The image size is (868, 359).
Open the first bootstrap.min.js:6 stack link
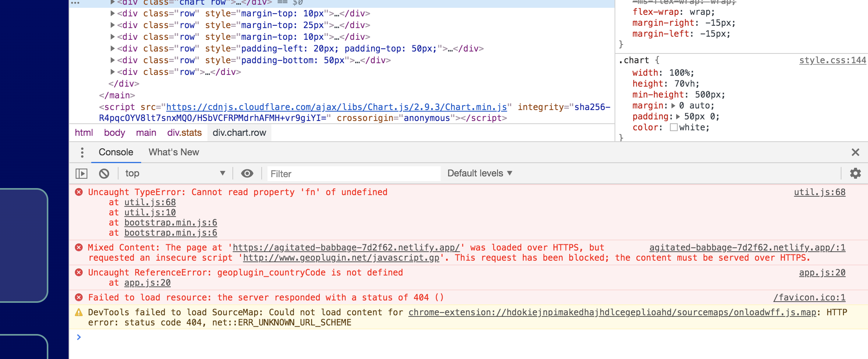coord(171,222)
